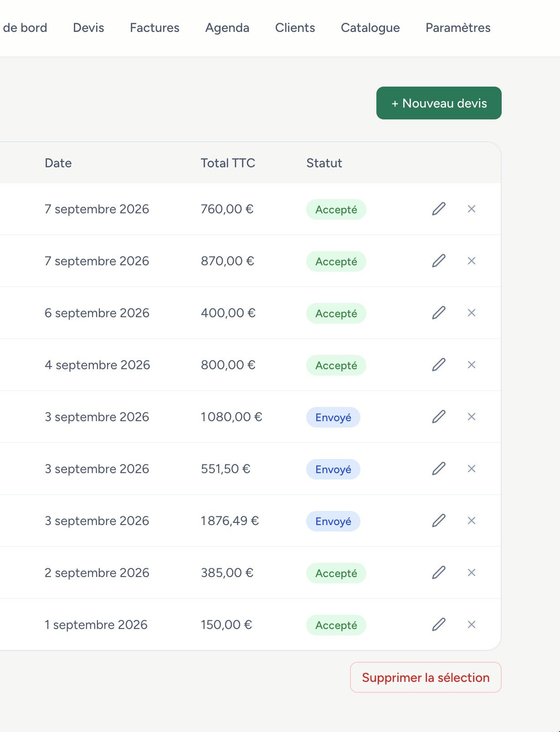Viewport: 560px width, 732px height.
Task: Edit the 1 080,00 € quote
Action: [439, 417]
